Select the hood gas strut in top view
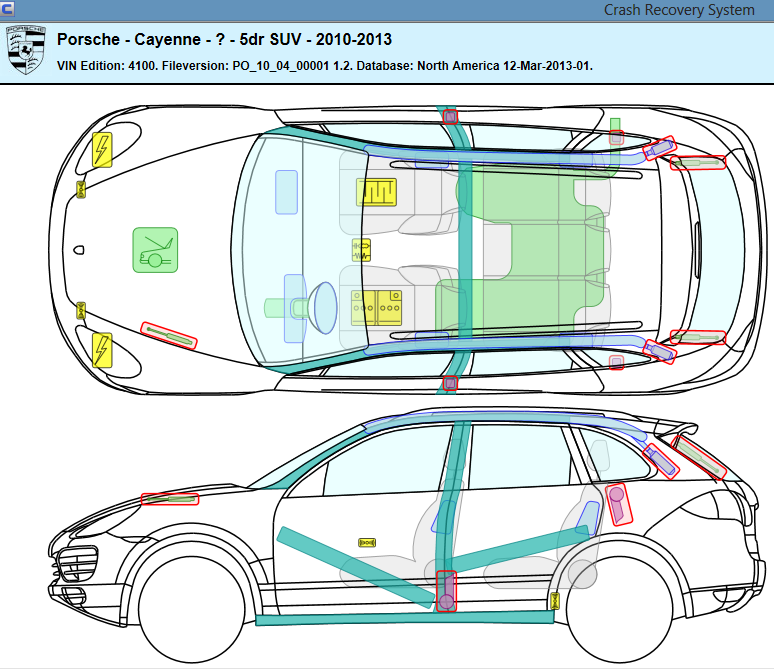Image resolution: width=774 pixels, height=669 pixels. (169, 336)
